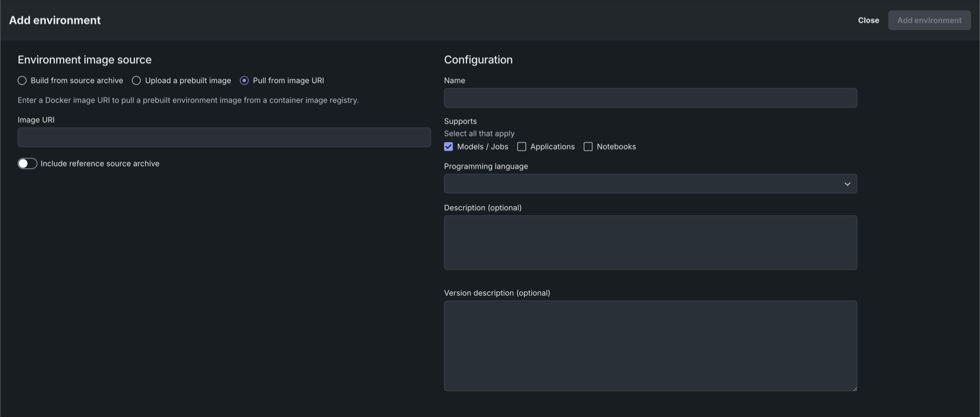This screenshot has height=417, width=980.
Task: Click inside the Description (optional) text area
Action: click(650, 242)
